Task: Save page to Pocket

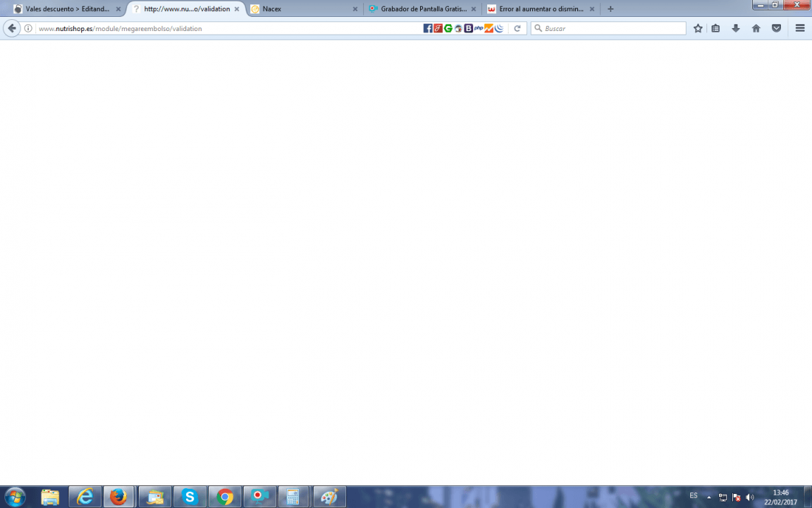Action: (777, 29)
